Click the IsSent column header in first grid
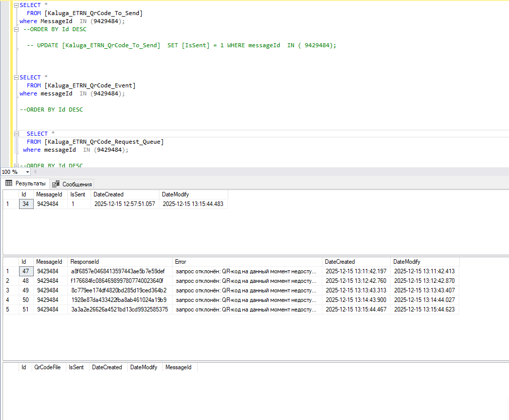 click(x=79, y=194)
